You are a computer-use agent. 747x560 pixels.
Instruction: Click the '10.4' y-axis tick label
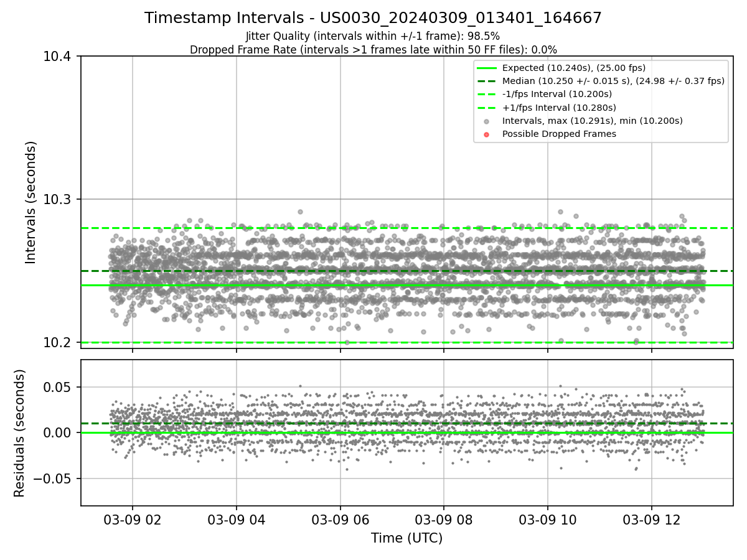point(57,57)
